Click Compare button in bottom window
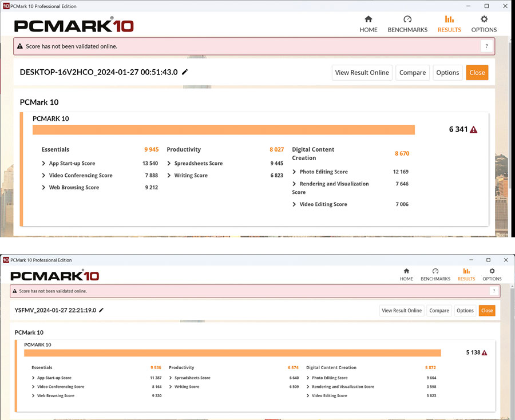The width and height of the screenshot is (515, 420). (x=439, y=310)
